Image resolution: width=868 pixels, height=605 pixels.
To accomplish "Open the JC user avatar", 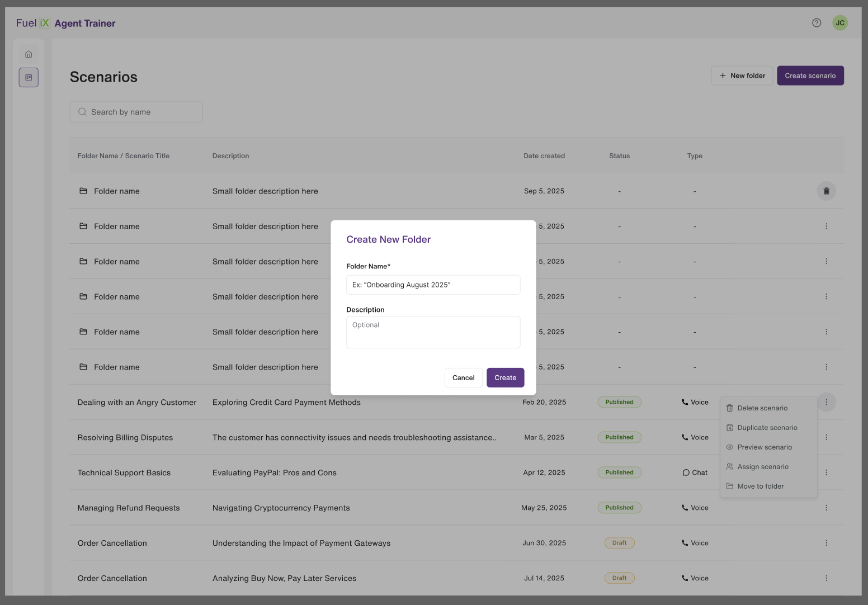I will (840, 23).
